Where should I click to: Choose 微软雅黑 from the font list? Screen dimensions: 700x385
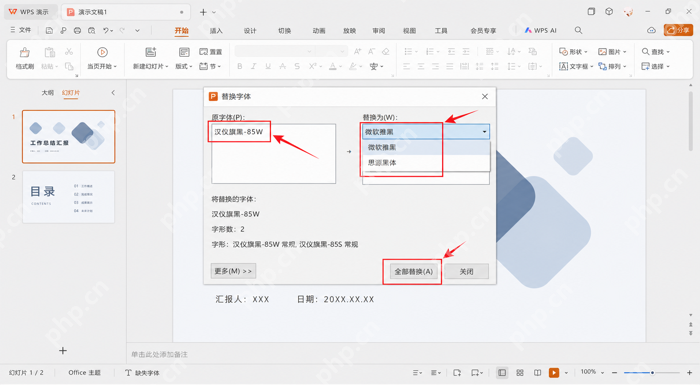coord(426,147)
